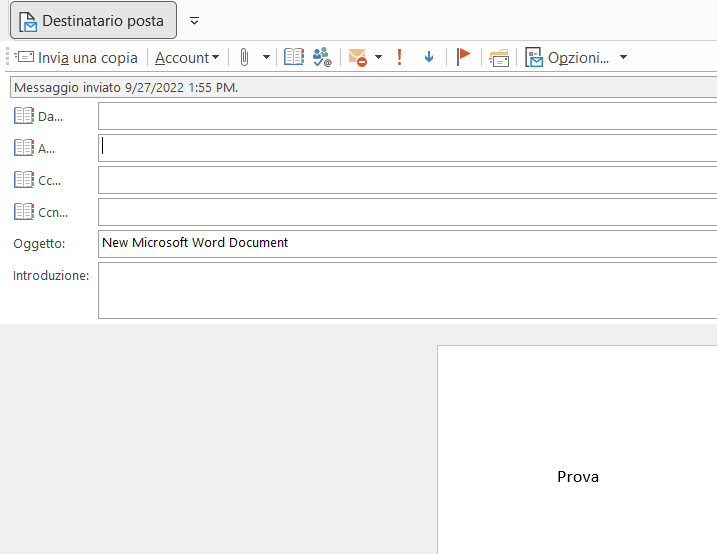Focus the Cc input field
717x554 pixels.
click(x=407, y=180)
